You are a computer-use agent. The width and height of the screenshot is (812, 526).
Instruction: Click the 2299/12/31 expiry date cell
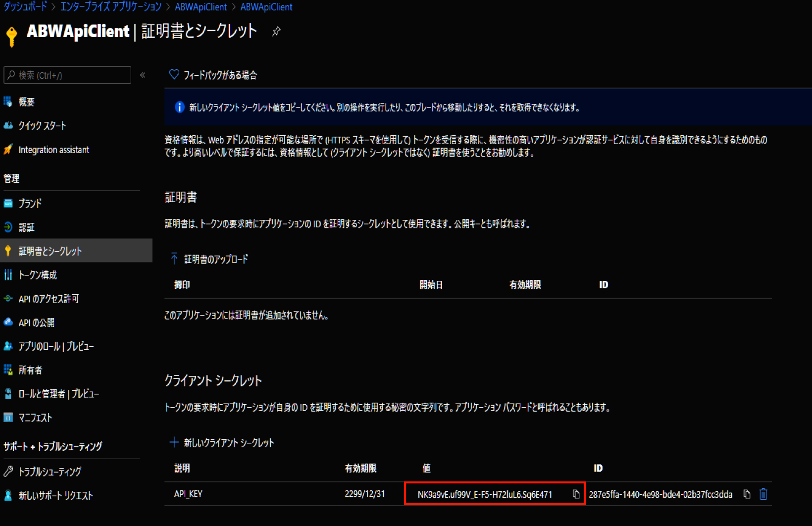[365, 494]
